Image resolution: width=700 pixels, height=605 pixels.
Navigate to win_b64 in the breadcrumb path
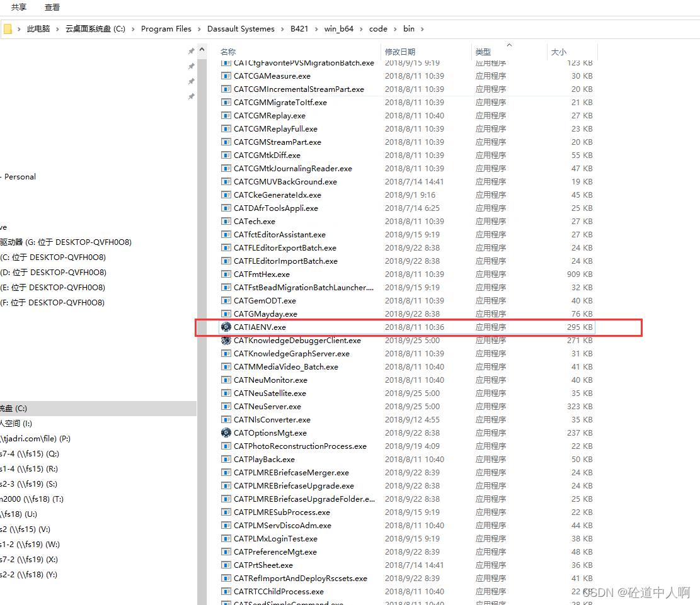click(339, 29)
